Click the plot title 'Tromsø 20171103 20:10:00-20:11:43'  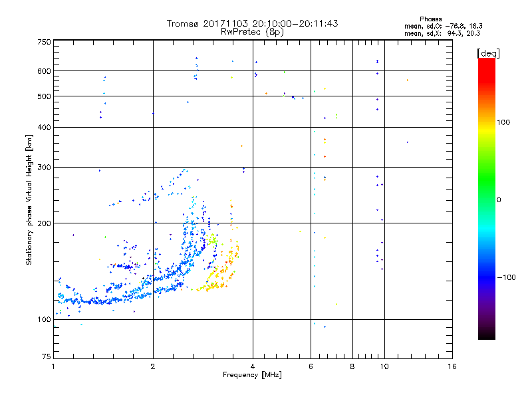pyautogui.click(x=252, y=23)
